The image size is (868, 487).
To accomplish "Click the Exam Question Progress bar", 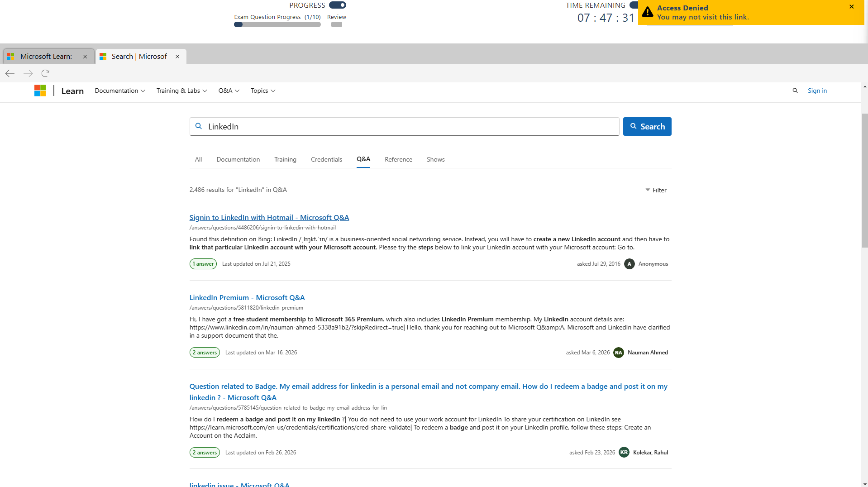I will click(277, 24).
